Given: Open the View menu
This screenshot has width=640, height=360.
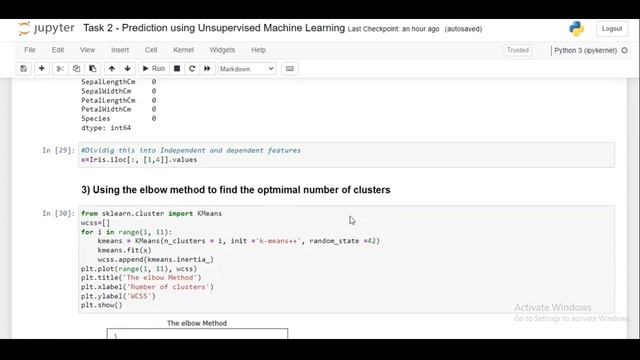Looking at the screenshot, I should tap(87, 50).
